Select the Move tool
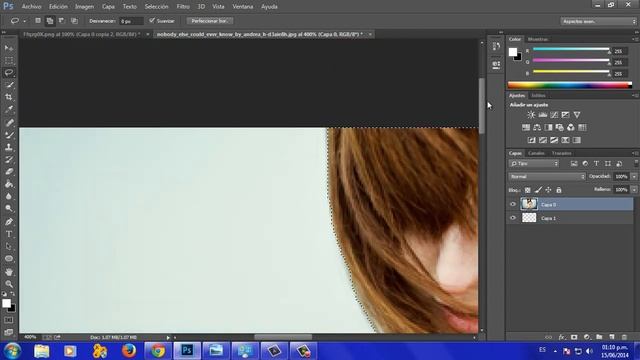 [9, 48]
